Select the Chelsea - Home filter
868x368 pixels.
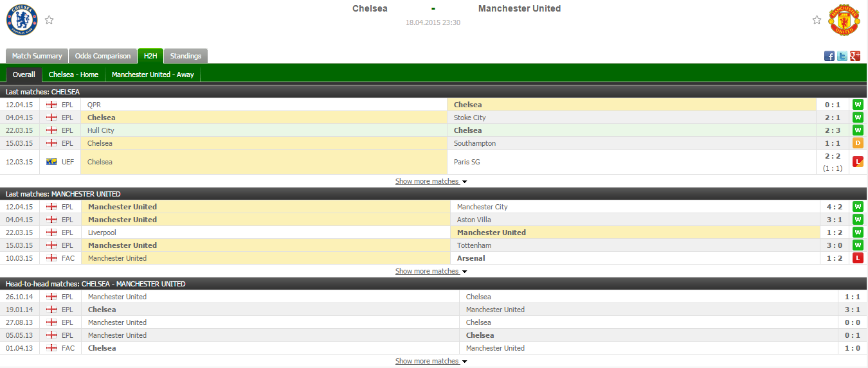coord(73,74)
